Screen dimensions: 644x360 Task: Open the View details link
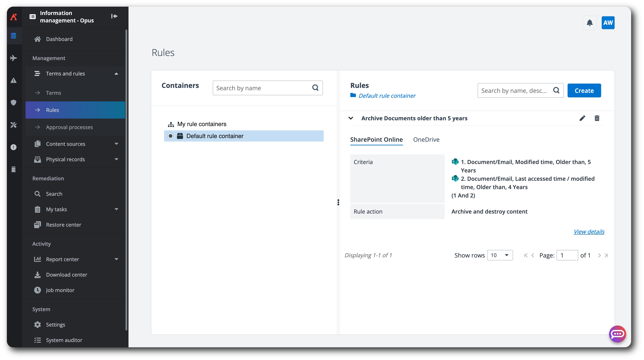click(x=589, y=232)
